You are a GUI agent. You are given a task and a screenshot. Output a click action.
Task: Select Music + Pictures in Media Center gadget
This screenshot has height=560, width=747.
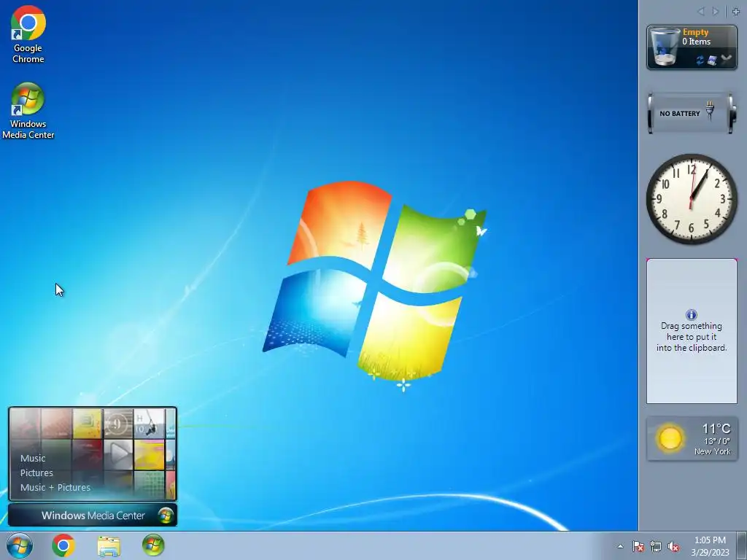(55, 487)
